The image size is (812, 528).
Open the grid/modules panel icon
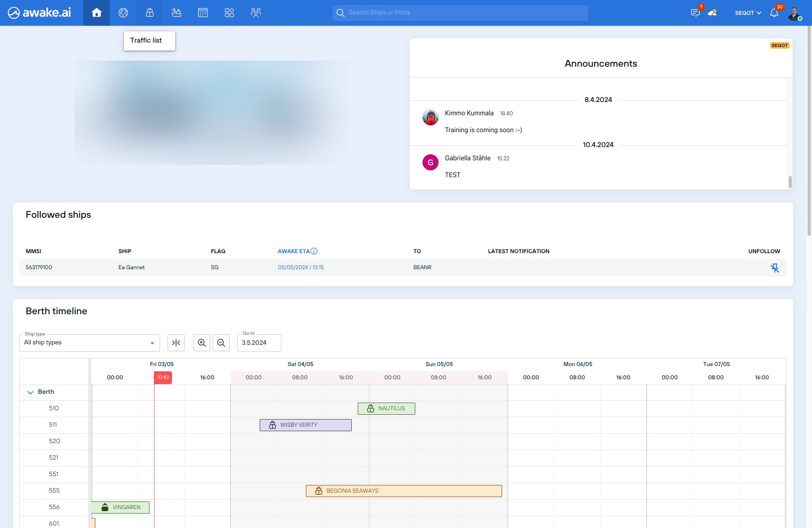(229, 12)
